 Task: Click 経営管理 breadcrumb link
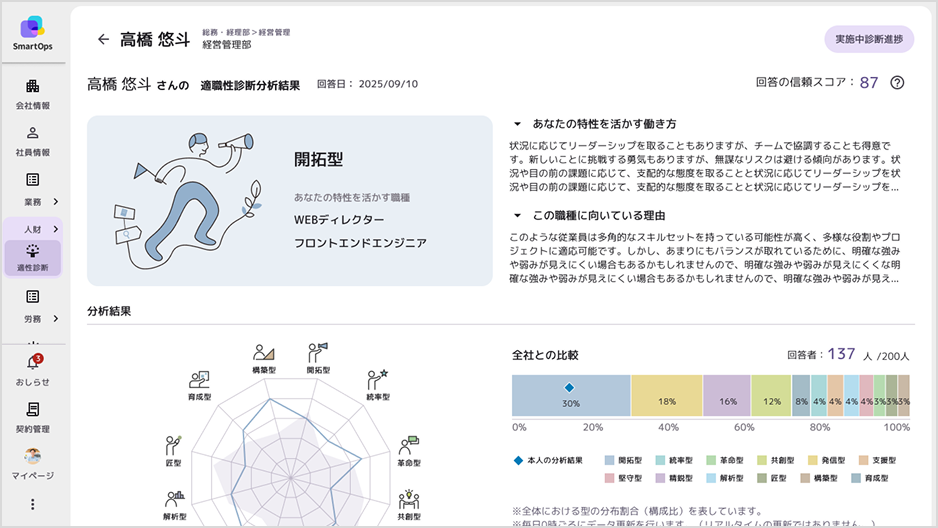click(274, 32)
